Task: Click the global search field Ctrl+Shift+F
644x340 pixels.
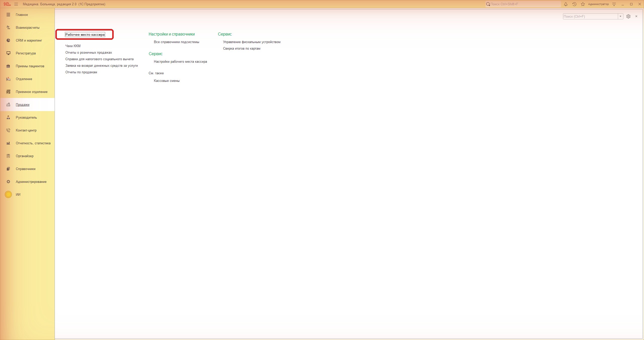Action: [x=523, y=4]
